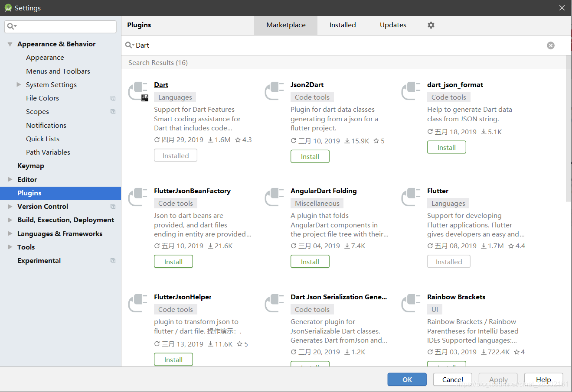The image size is (572, 392).
Task: Click project-level icon beside Experimental
Action: pos(113,261)
